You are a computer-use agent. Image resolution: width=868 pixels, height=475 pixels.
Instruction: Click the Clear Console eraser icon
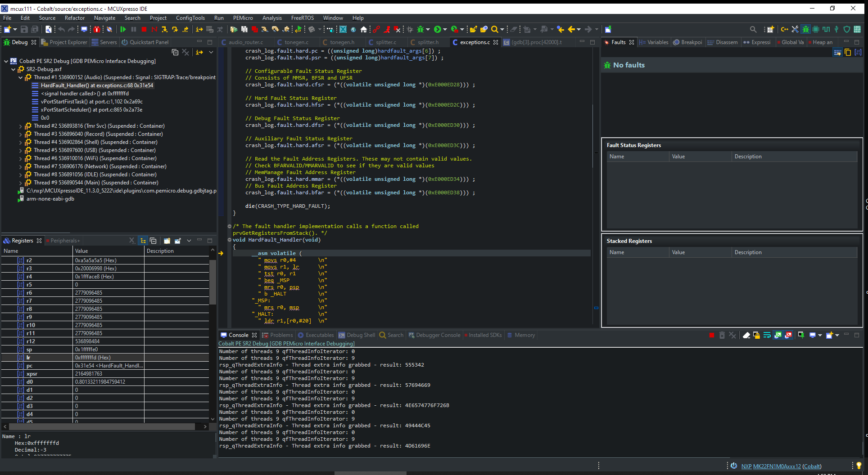(x=746, y=335)
